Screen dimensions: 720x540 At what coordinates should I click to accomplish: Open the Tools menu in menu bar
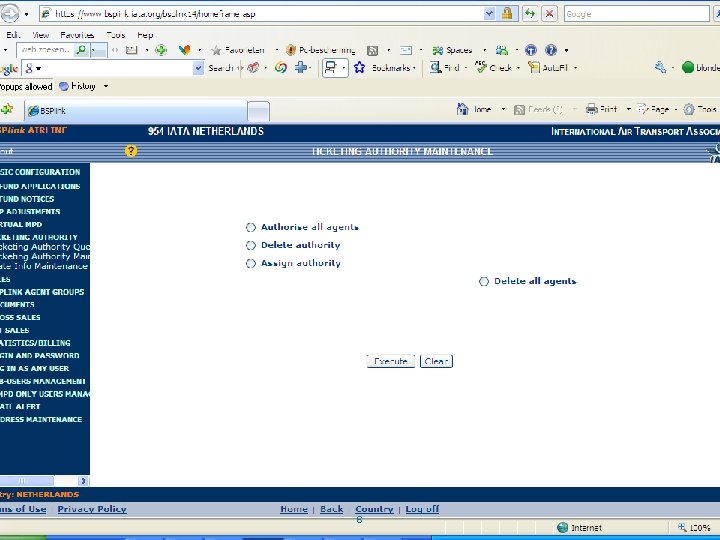pyautogui.click(x=116, y=35)
